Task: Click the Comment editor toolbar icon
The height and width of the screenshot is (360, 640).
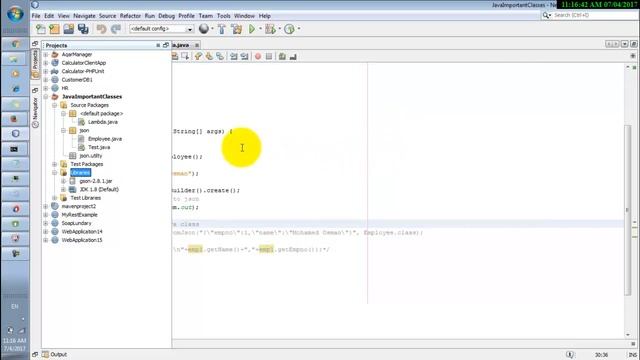Action: (282, 56)
